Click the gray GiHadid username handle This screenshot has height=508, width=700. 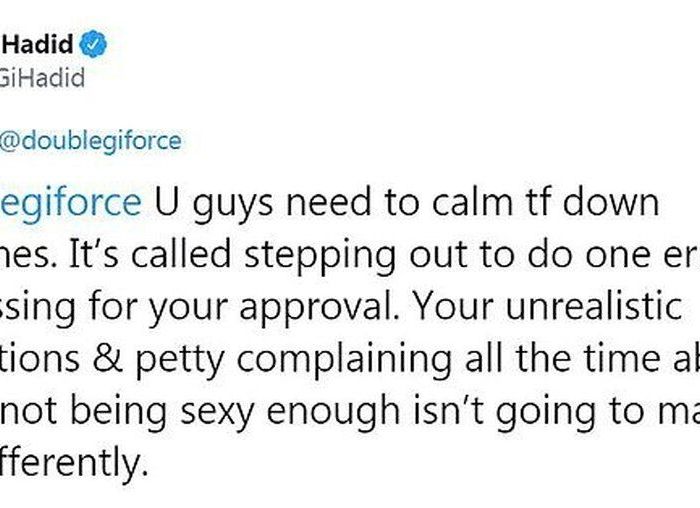[x=42, y=78]
